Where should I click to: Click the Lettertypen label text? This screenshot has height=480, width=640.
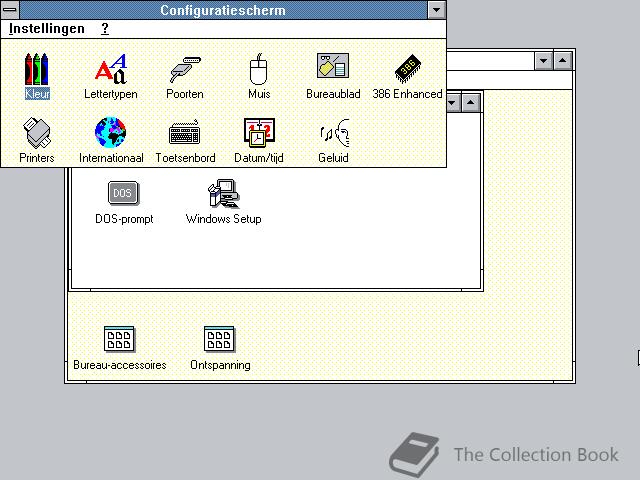coord(111,94)
